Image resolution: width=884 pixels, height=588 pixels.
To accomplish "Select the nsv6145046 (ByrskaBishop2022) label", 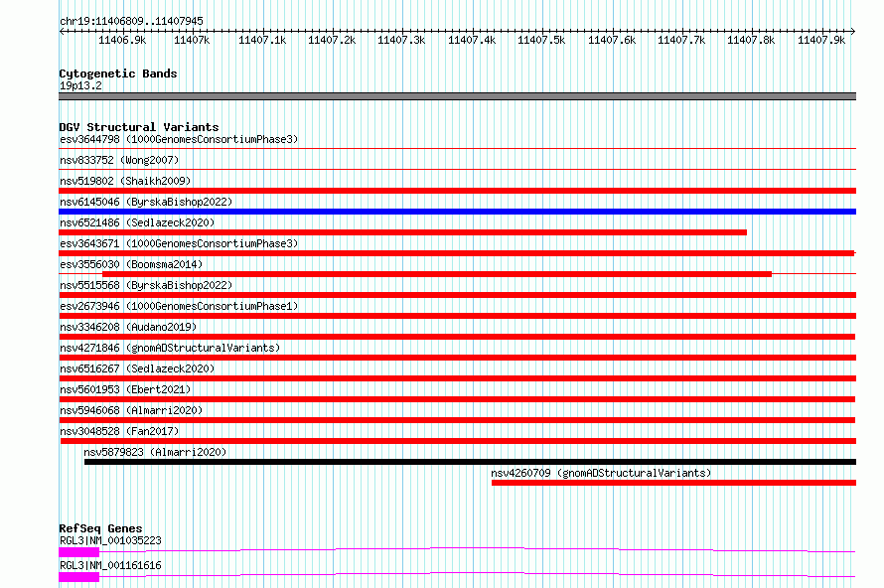I will coord(146,202).
